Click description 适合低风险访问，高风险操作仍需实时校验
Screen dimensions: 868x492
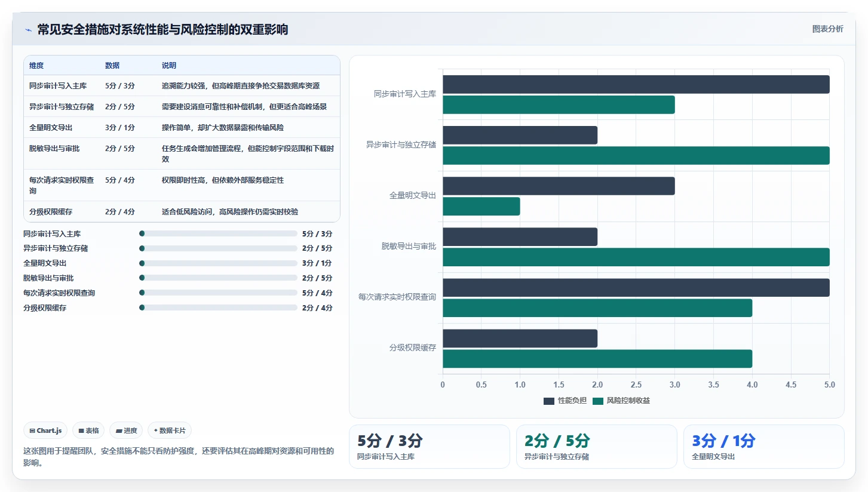coord(230,211)
